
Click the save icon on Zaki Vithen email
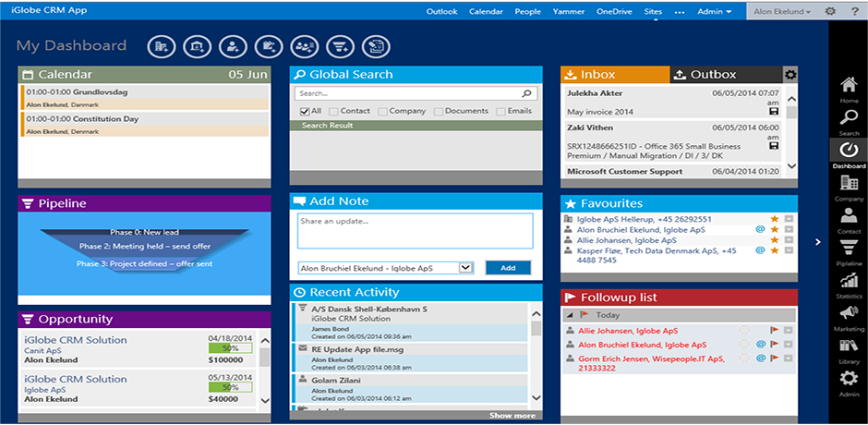[774, 146]
